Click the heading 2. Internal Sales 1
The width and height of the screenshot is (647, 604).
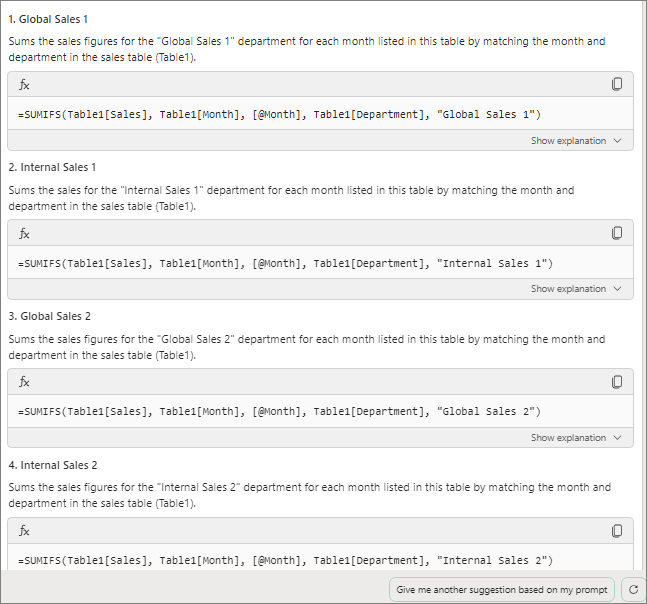[x=52, y=167]
